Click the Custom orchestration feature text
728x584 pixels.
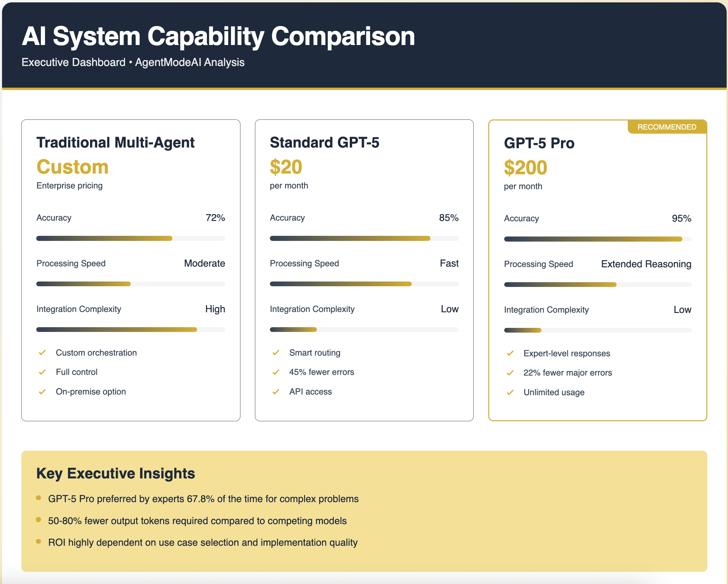click(96, 353)
